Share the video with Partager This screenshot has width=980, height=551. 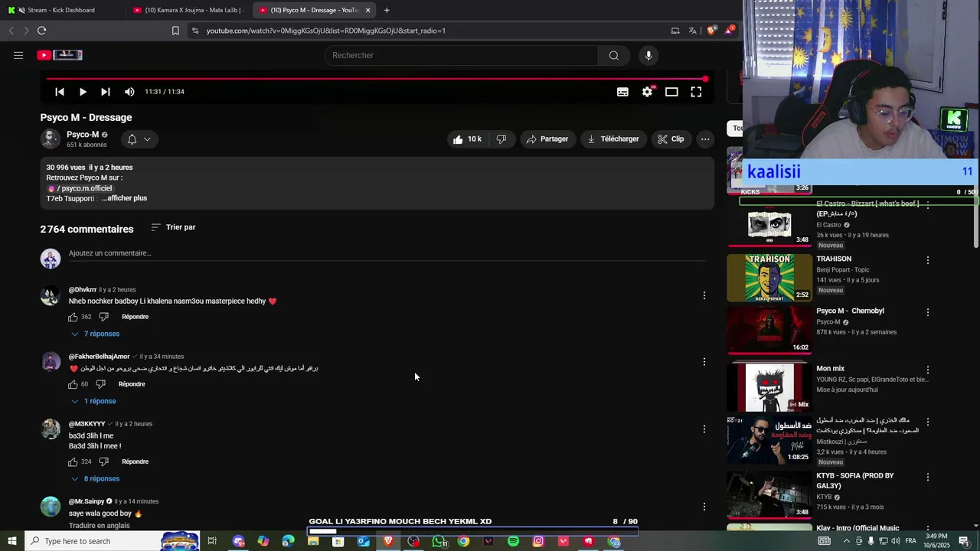pyautogui.click(x=547, y=139)
